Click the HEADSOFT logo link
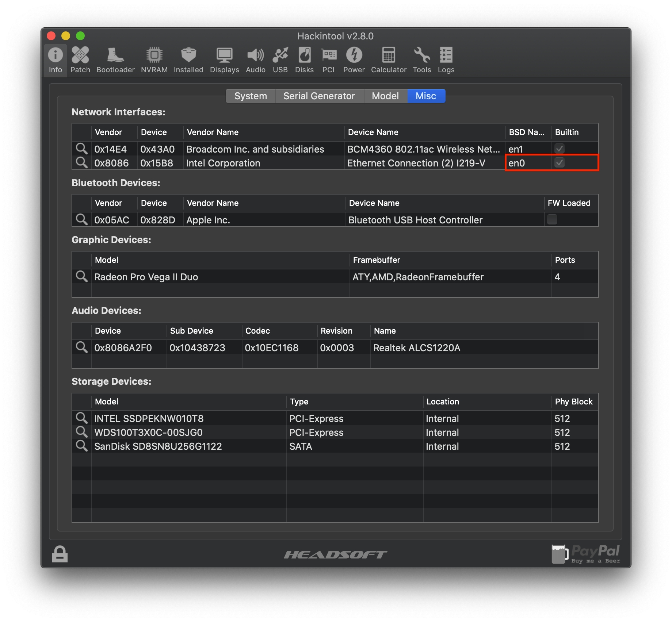Image resolution: width=672 pixels, height=622 pixels. 335,555
